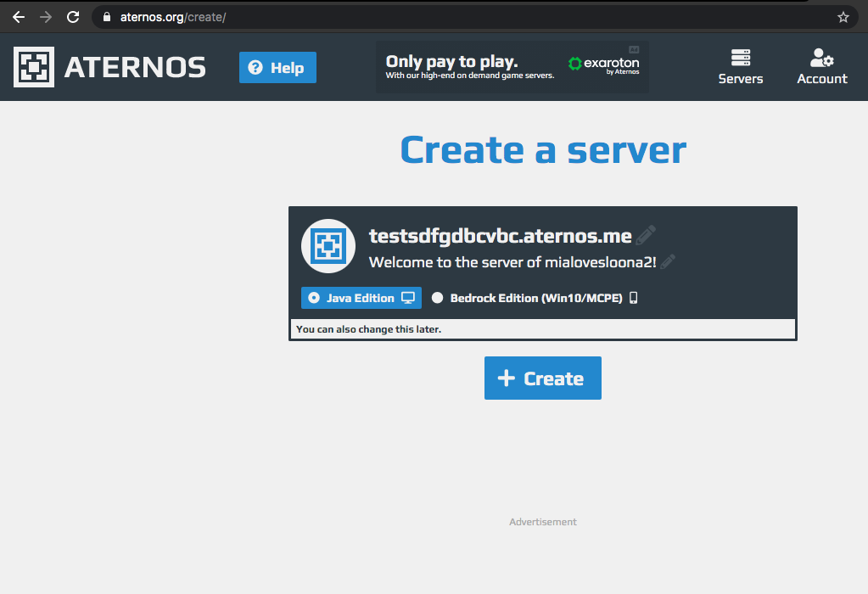The image size is (868, 594).
Task: Click the browser forward arrow
Action: click(x=46, y=17)
